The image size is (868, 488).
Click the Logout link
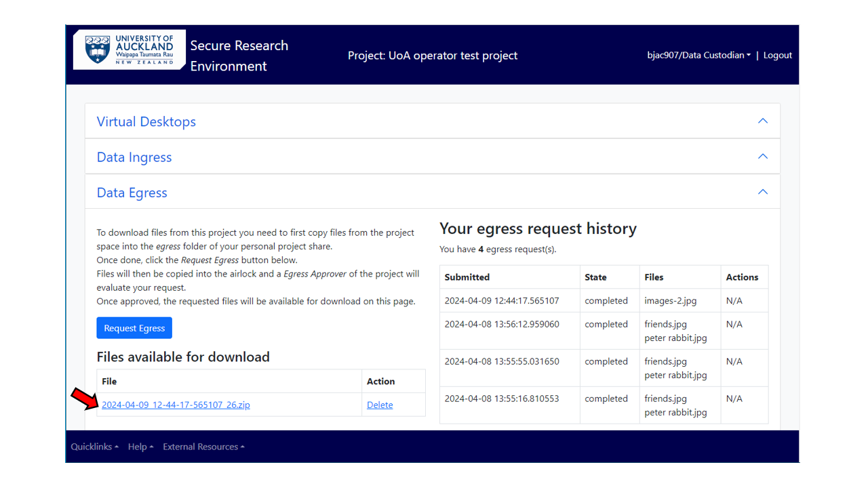pos(778,55)
